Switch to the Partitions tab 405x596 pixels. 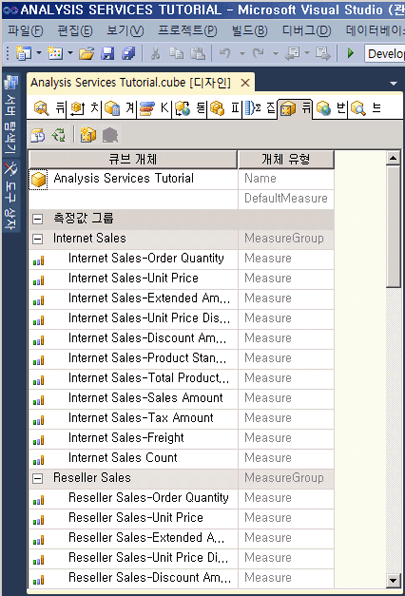pyautogui.click(x=225, y=108)
